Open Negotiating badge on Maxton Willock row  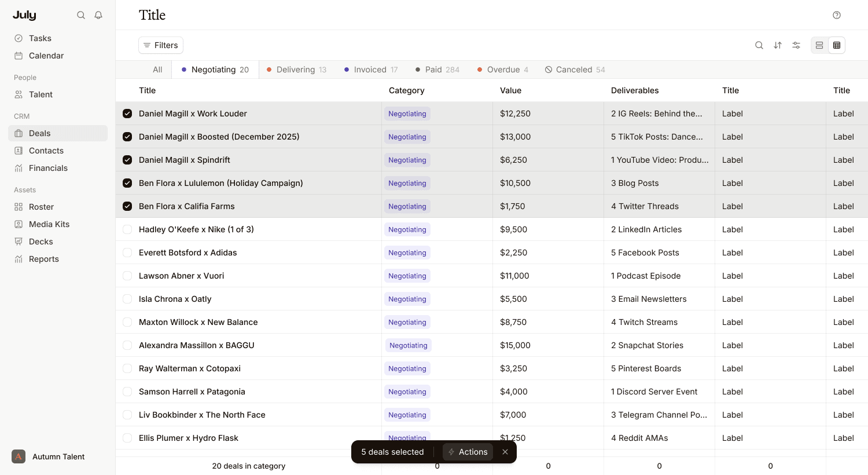(x=407, y=322)
